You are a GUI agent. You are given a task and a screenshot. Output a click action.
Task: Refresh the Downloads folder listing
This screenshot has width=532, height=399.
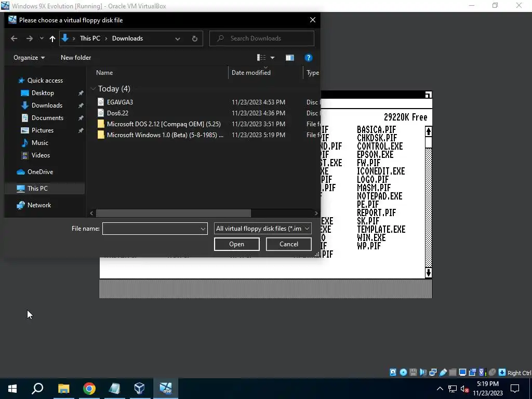coord(195,38)
